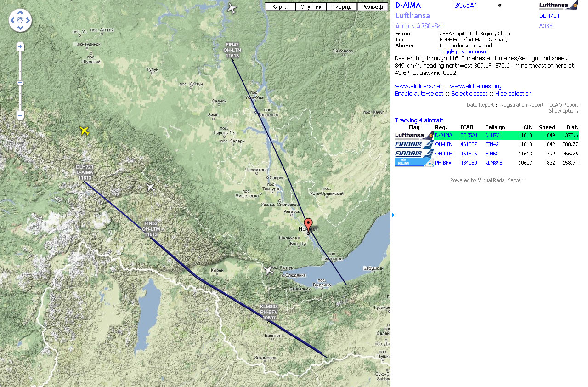588x387 pixels.
Task: Switch map to Рельеф view
Action: [373, 6]
